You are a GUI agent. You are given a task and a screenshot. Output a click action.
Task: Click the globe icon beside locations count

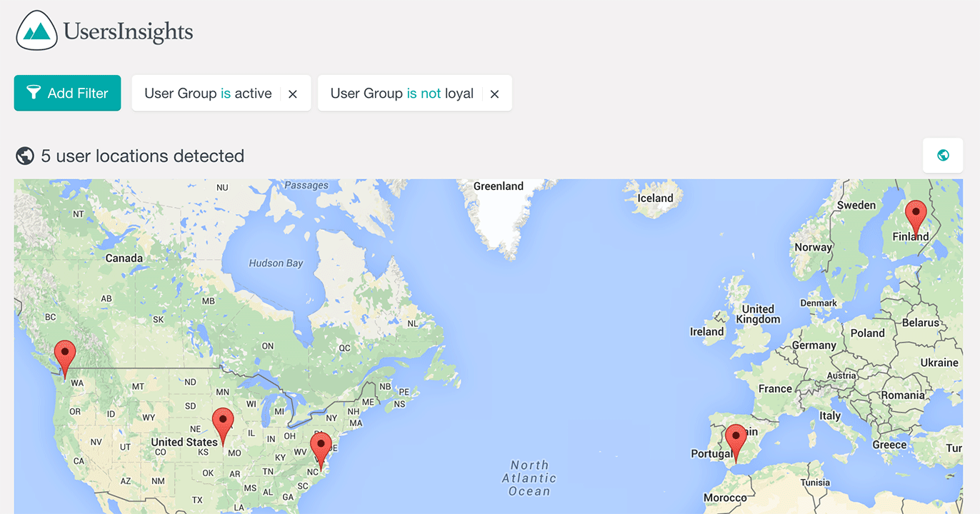[x=25, y=156]
